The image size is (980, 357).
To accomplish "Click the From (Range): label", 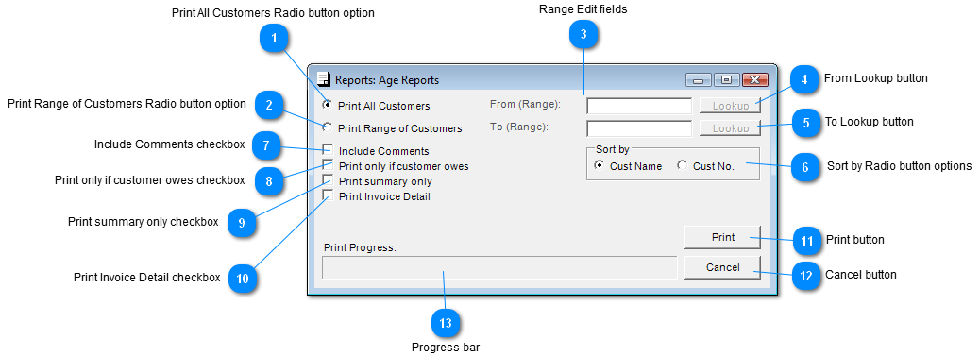I will pyautogui.click(x=525, y=105).
